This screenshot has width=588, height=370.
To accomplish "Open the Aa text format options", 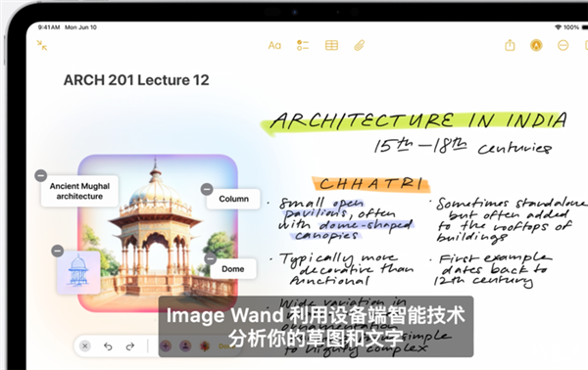I will (274, 46).
